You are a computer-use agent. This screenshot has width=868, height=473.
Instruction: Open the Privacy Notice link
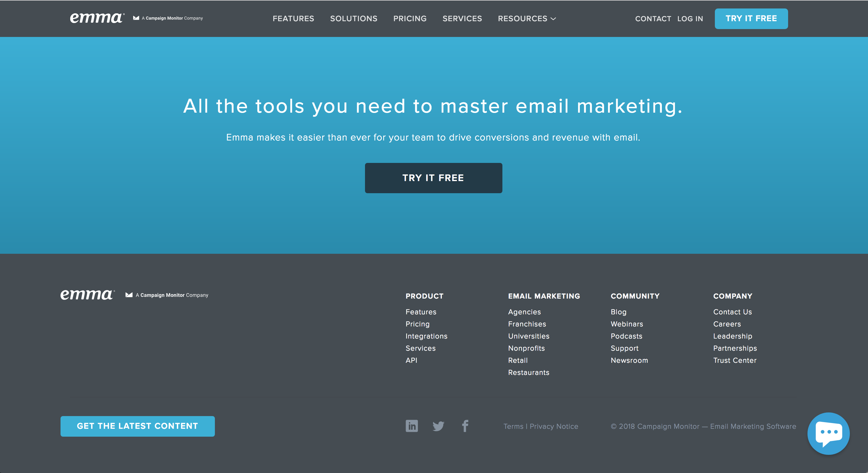(554, 426)
